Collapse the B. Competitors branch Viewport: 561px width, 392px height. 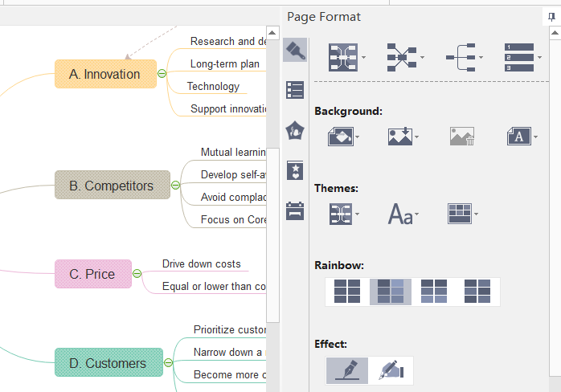coord(176,186)
